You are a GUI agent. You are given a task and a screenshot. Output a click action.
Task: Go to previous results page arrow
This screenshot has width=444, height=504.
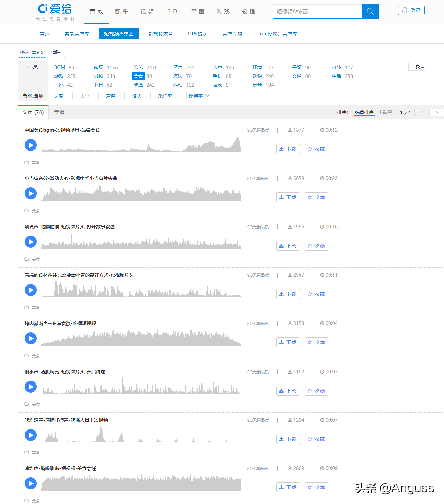[x=422, y=113]
